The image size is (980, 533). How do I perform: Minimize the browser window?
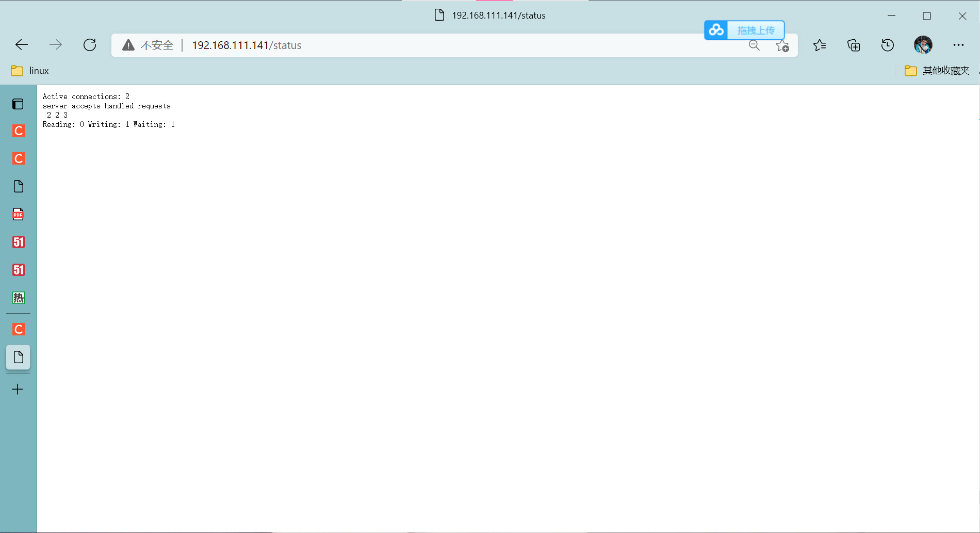tap(891, 16)
